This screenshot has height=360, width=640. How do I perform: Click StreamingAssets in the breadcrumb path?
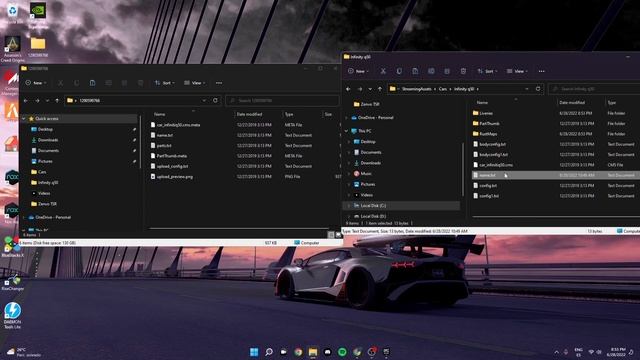(x=416, y=89)
